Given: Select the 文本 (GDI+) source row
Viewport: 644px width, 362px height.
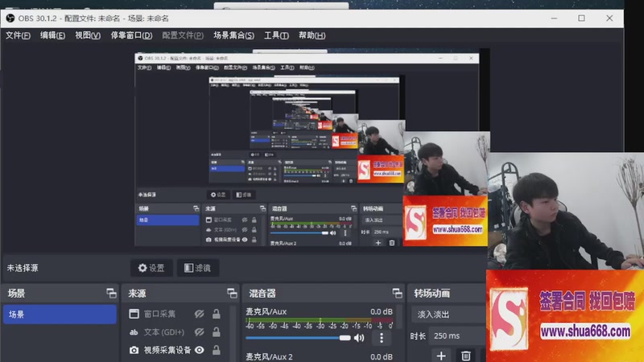Looking at the screenshot, I should pyautogui.click(x=177, y=332).
